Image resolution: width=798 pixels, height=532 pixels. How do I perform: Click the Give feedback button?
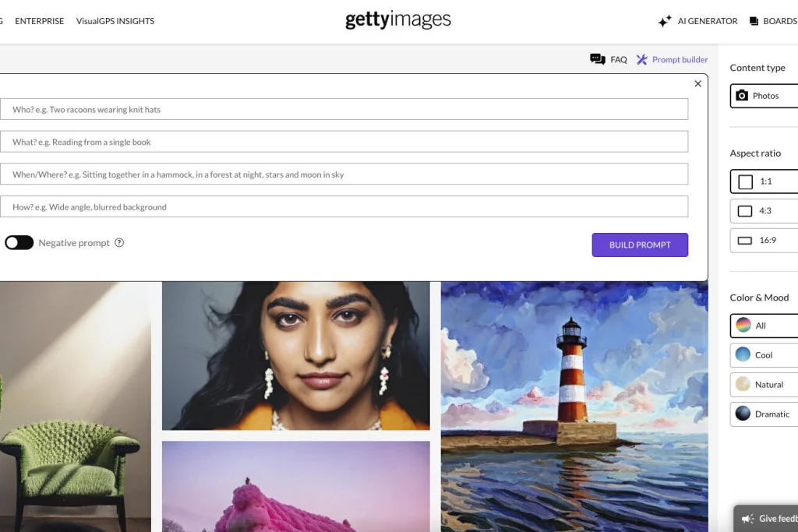(x=772, y=518)
